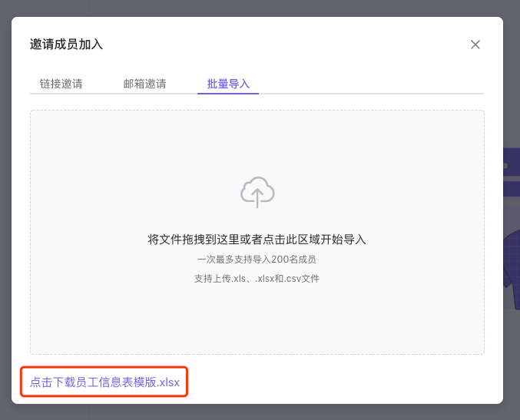
Task: Switch to the 链接邀请 tab
Action: click(61, 84)
